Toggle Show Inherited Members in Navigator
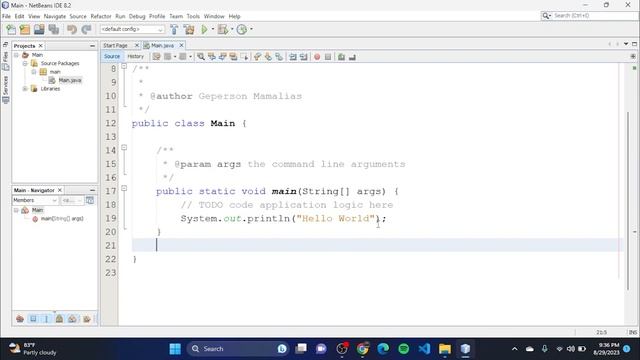This screenshot has width=640, height=360. pos(20,319)
